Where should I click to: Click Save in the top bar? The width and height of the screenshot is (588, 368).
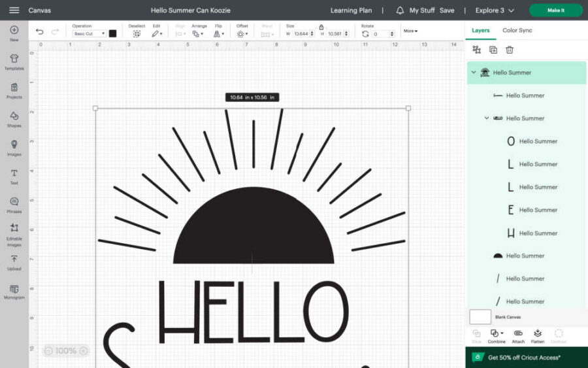[447, 10]
